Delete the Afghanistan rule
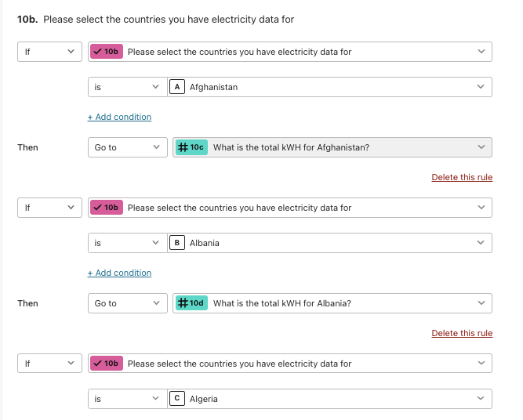The width and height of the screenshot is (523, 420). pos(462,177)
